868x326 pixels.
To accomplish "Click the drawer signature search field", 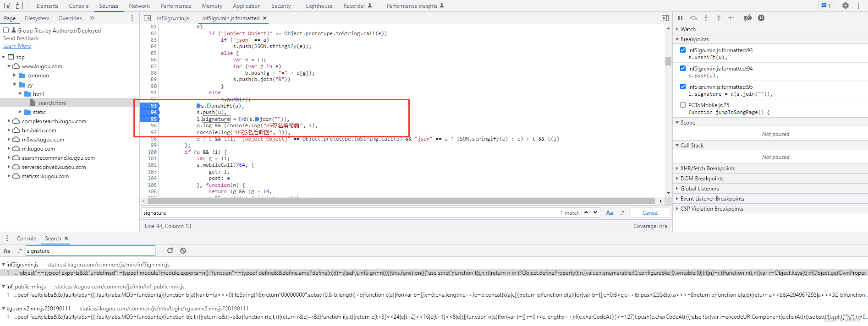I will pyautogui.click(x=90, y=250).
